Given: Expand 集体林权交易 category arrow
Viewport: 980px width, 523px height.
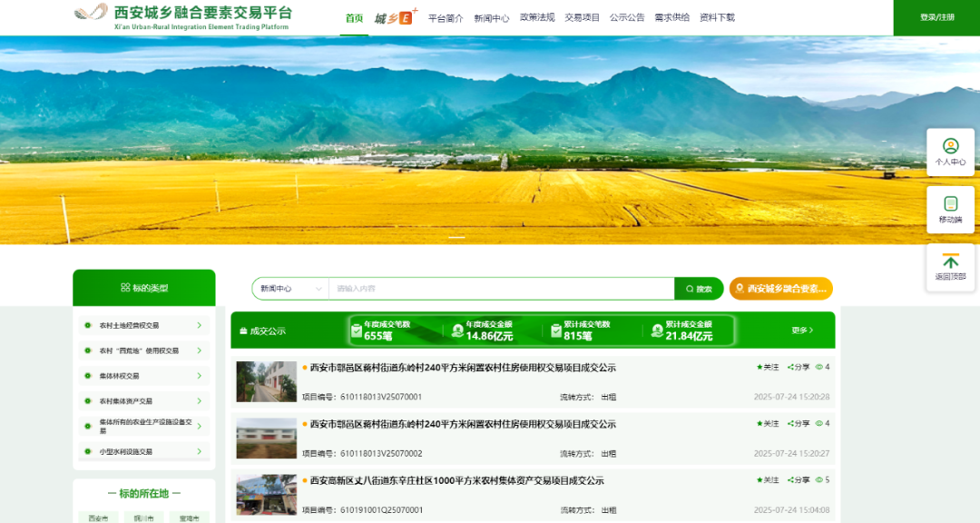Looking at the screenshot, I should (199, 375).
